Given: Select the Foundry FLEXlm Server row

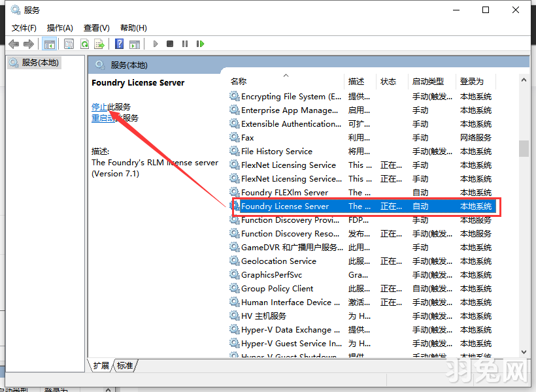Looking at the screenshot, I should coord(288,192).
